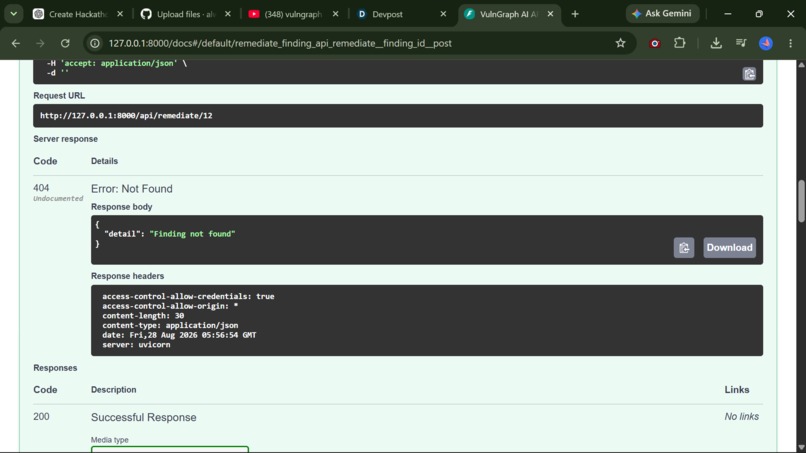Click the 200 response code
806x453 pixels.
41,416
